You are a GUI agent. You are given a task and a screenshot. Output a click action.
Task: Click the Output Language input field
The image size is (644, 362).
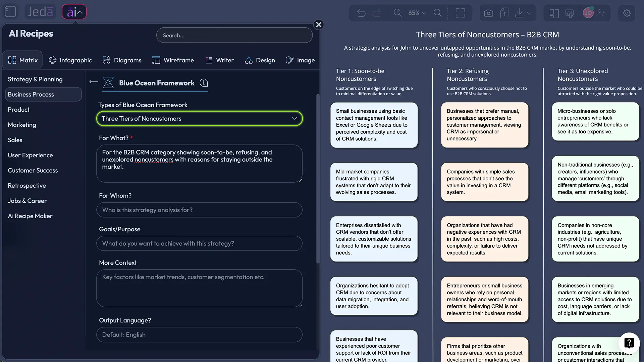pyautogui.click(x=199, y=335)
